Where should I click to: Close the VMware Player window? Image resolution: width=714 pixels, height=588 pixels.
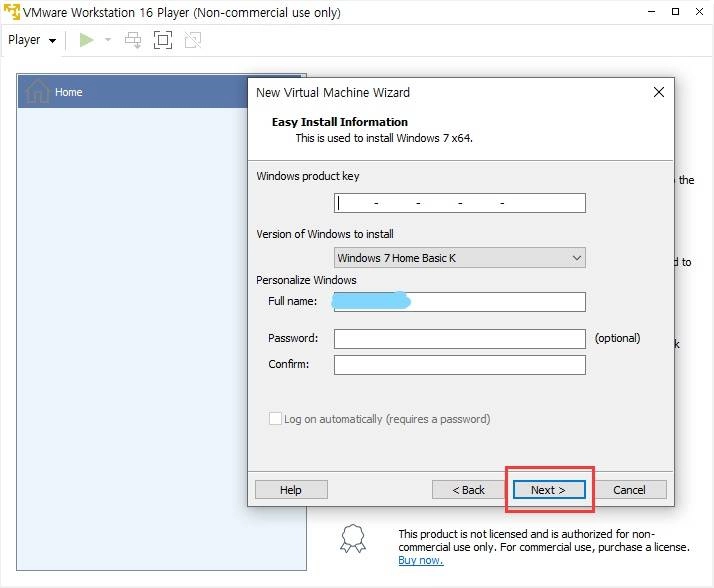699,12
